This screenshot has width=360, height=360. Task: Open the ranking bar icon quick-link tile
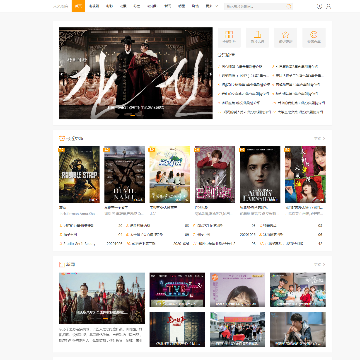[x=257, y=38]
